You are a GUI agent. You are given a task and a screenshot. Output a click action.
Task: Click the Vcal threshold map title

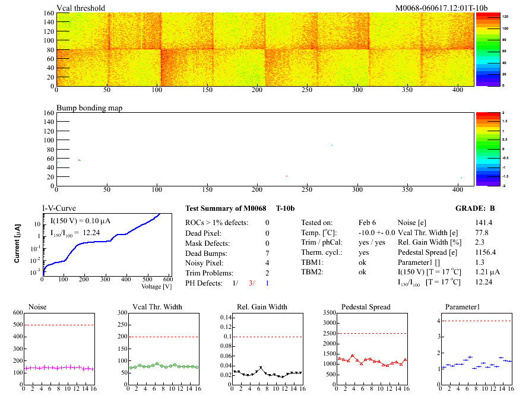[81, 8]
